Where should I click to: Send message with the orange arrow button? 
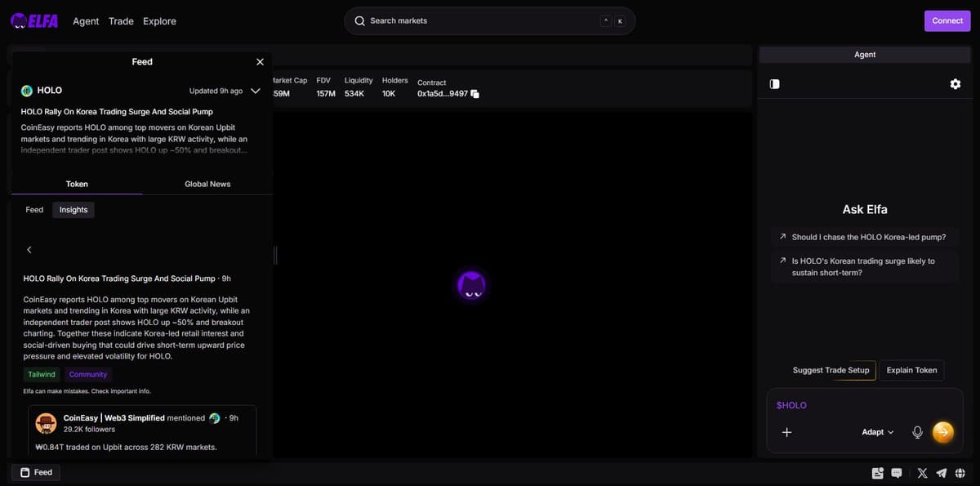pos(942,432)
